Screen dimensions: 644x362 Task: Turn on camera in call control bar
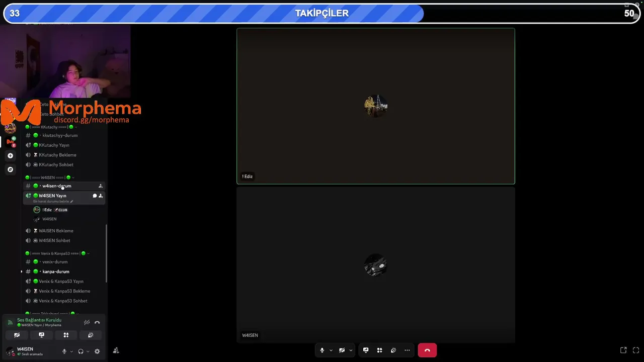342,350
